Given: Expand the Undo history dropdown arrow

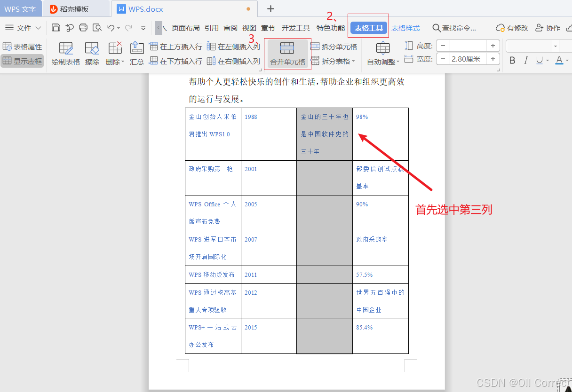Looking at the screenshot, I should [119, 28].
